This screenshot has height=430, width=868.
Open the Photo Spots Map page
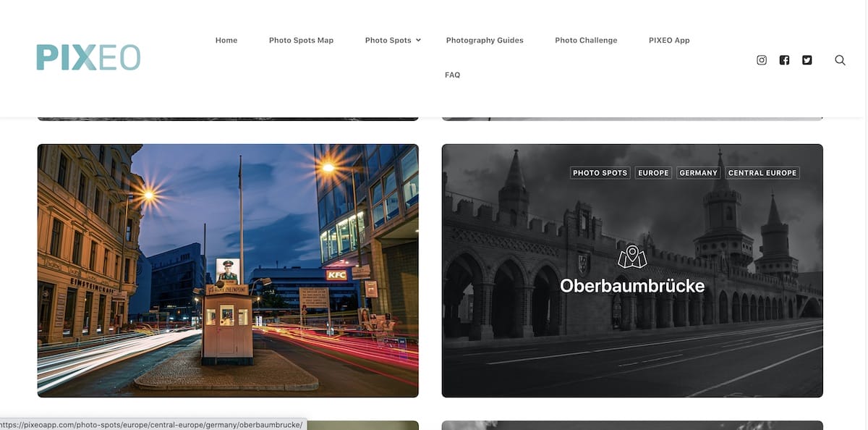(x=301, y=41)
